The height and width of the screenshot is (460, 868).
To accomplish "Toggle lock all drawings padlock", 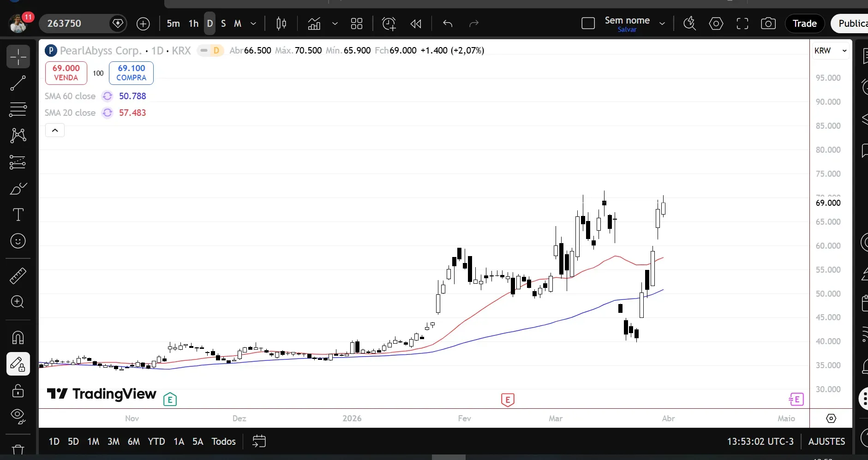I will click(18, 391).
